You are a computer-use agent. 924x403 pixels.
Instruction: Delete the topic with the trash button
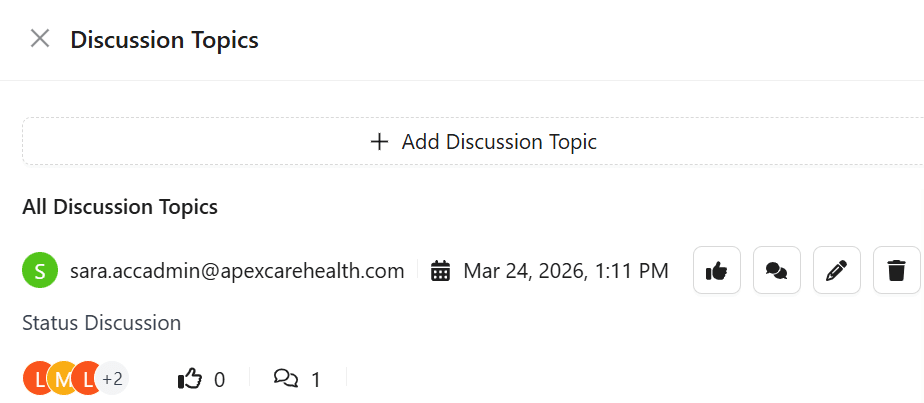point(896,270)
